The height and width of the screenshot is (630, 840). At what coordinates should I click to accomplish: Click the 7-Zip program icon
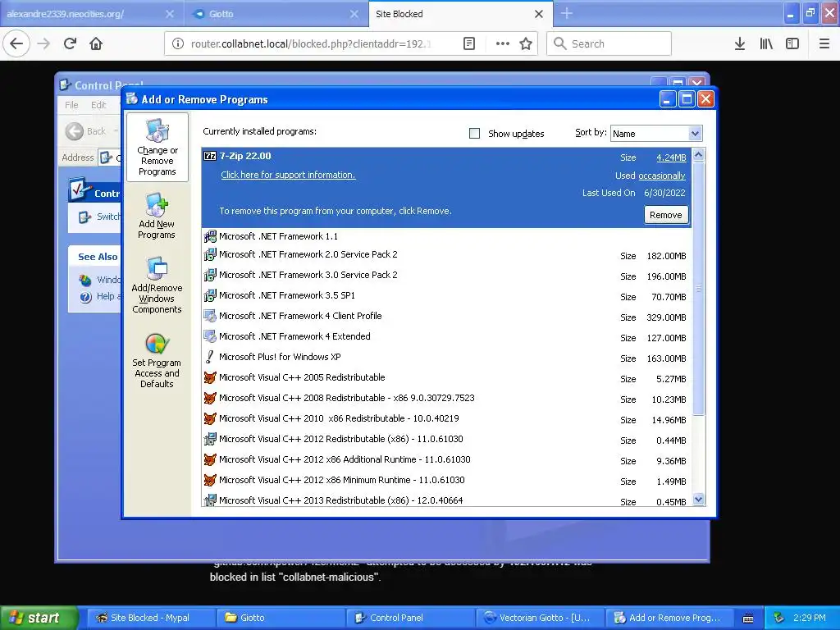210,156
